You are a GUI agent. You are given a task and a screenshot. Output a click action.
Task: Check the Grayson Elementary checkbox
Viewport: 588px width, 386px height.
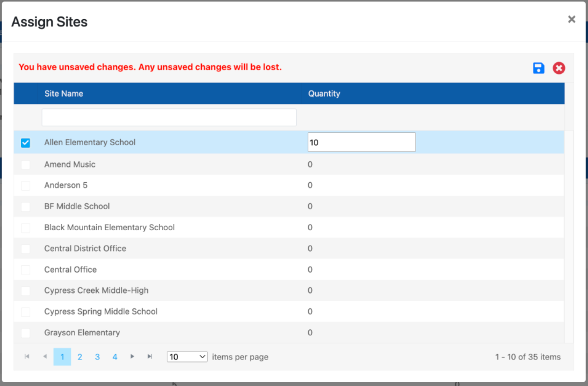[x=25, y=333]
